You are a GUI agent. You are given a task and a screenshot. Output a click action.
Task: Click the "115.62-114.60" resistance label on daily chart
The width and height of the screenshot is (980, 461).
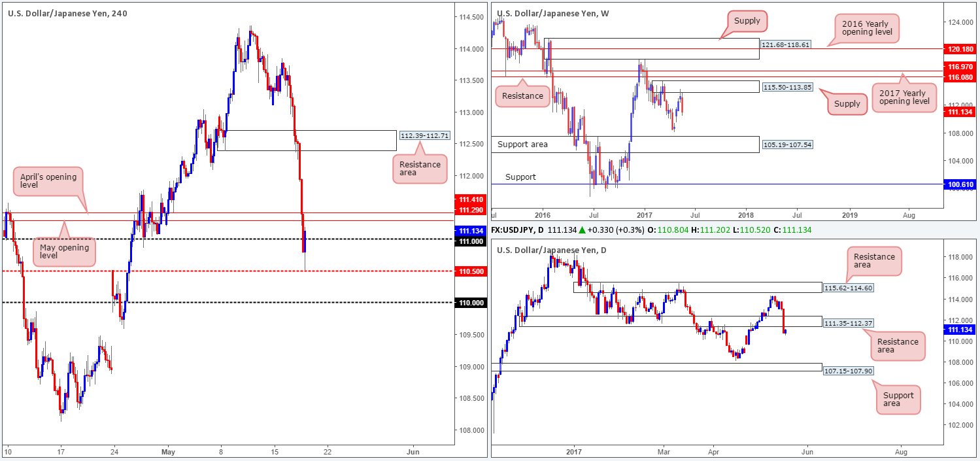849,286
